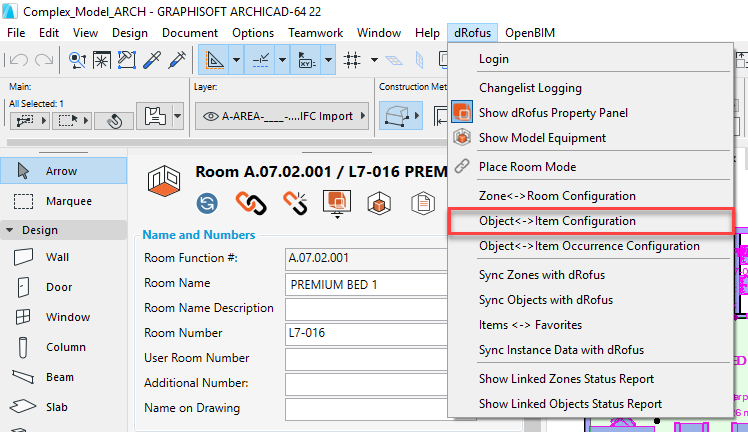Click the Room Name input field
Viewport: 748px width, 432px height.
[364, 283]
